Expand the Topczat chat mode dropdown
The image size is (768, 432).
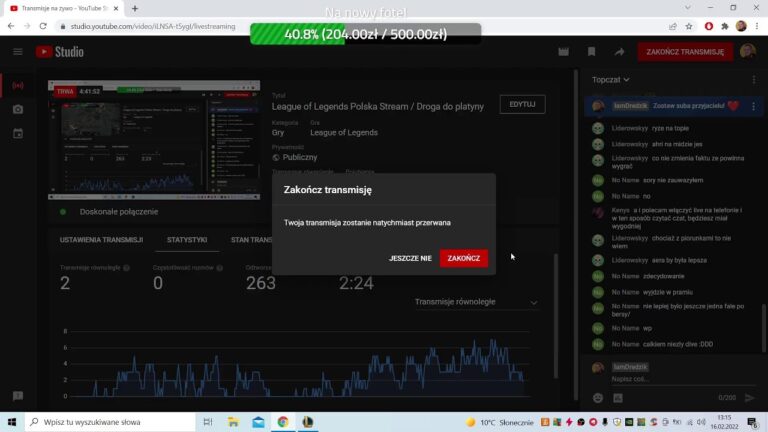click(611, 79)
